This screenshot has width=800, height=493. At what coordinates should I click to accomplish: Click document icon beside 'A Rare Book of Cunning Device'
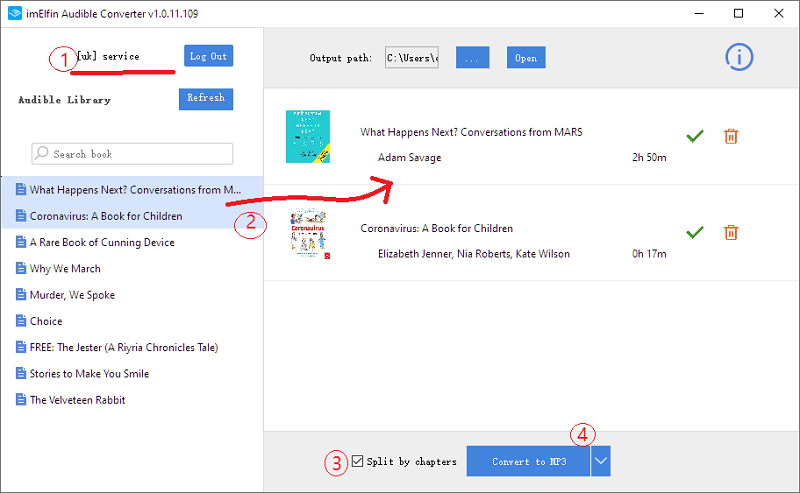pos(20,242)
